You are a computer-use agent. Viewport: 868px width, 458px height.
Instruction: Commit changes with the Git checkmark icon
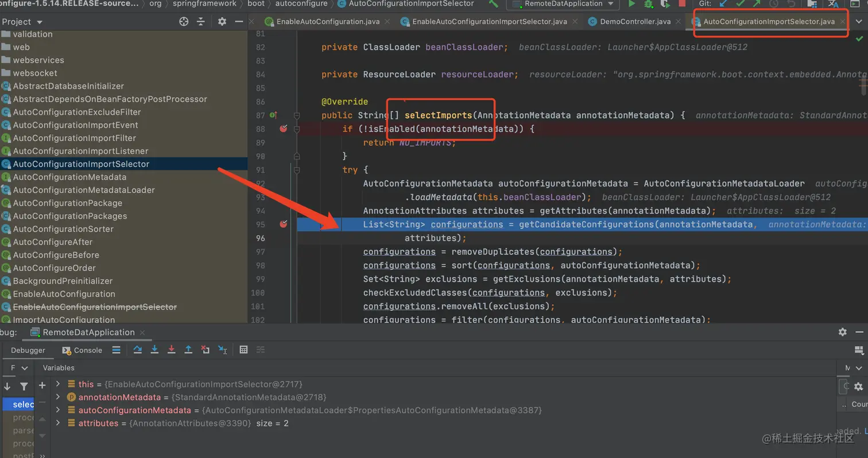coord(741,3)
